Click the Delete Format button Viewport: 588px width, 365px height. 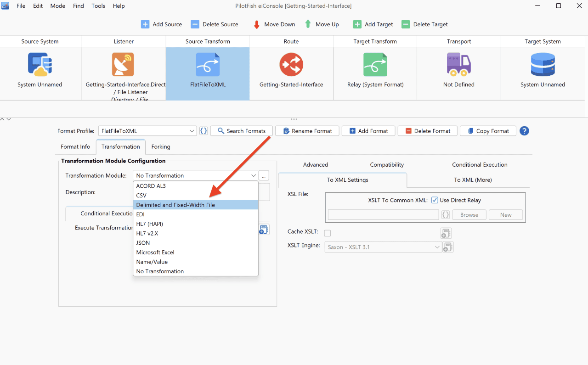[428, 131]
